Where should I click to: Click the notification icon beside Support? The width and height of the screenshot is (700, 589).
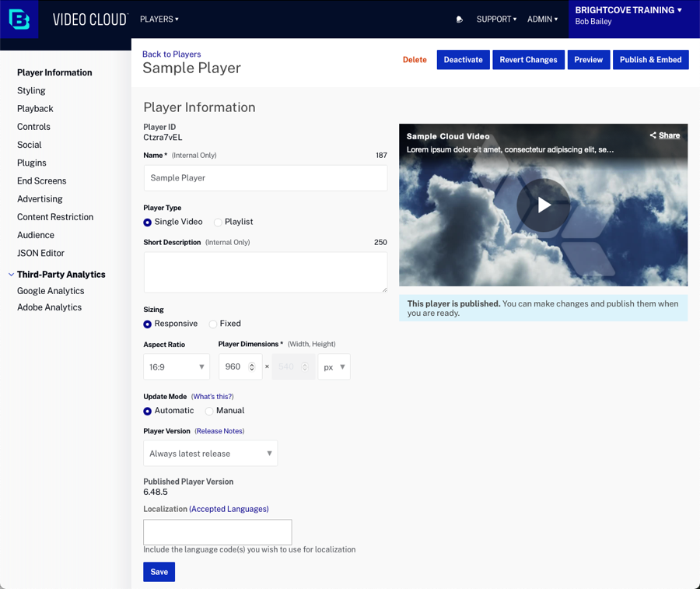[460, 19]
